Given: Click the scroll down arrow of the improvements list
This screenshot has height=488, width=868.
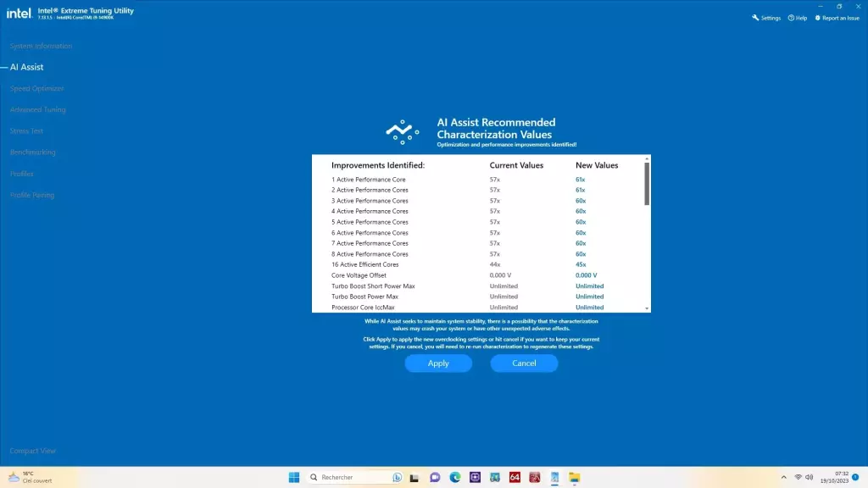Looking at the screenshot, I should click(647, 308).
